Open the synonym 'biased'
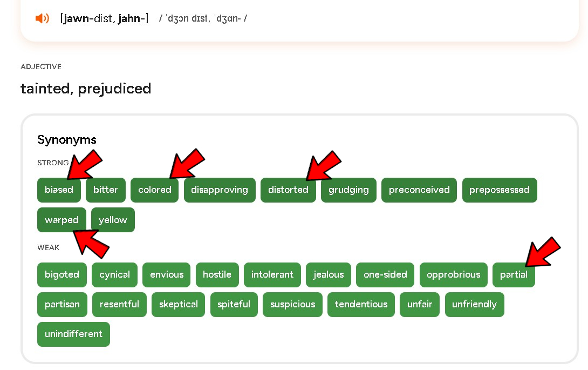The width and height of the screenshot is (588, 370). (x=59, y=190)
